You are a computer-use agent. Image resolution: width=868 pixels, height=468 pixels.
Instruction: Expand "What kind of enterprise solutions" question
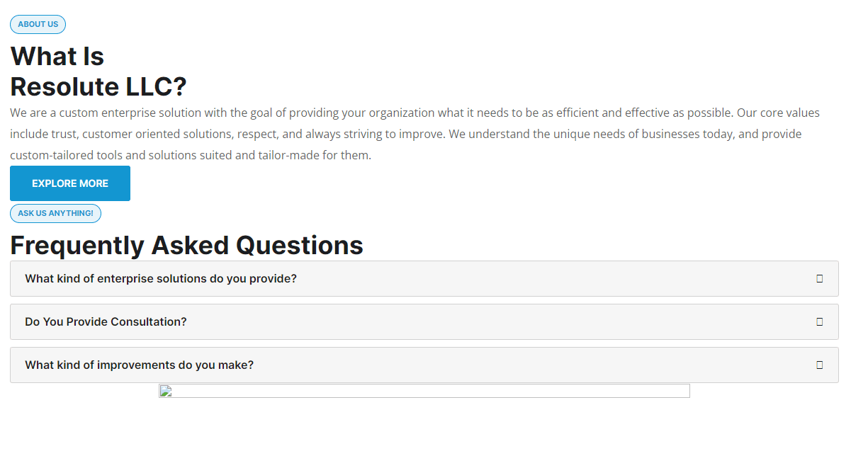161,279
